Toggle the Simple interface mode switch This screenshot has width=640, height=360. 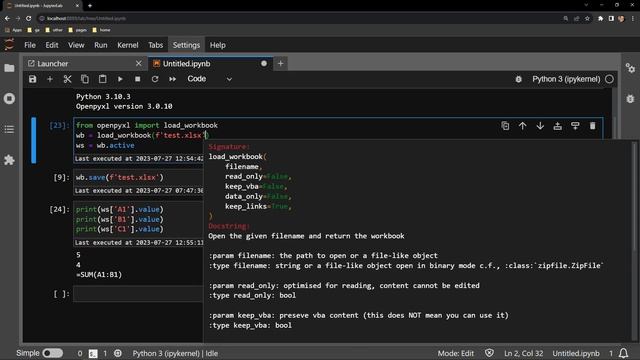click(53, 353)
